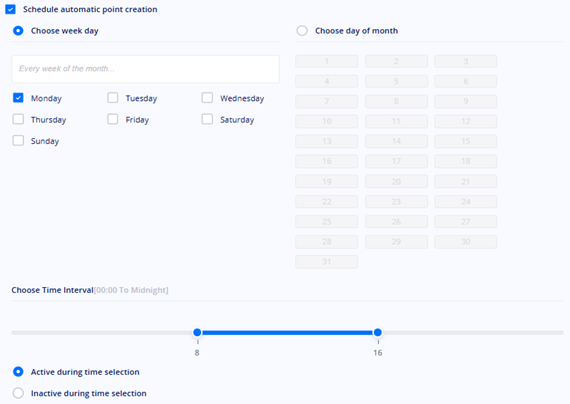Check the Thursday checkbox
570x404 pixels.
(x=18, y=119)
